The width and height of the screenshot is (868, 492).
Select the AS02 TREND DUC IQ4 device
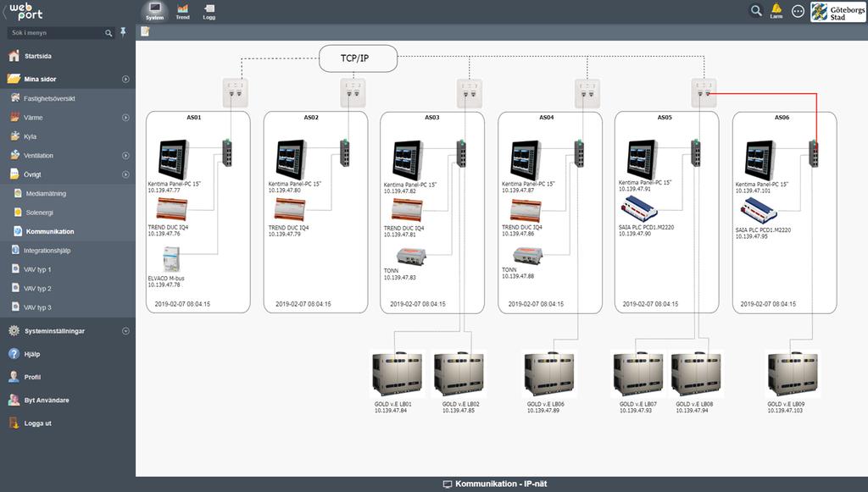point(290,210)
